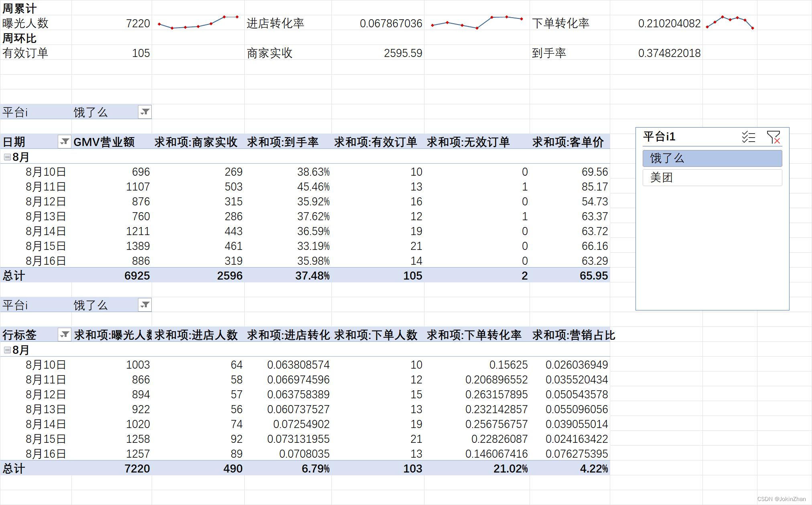
Task: Clear the filter in the 平台i1 slicer
Action: coord(773,137)
